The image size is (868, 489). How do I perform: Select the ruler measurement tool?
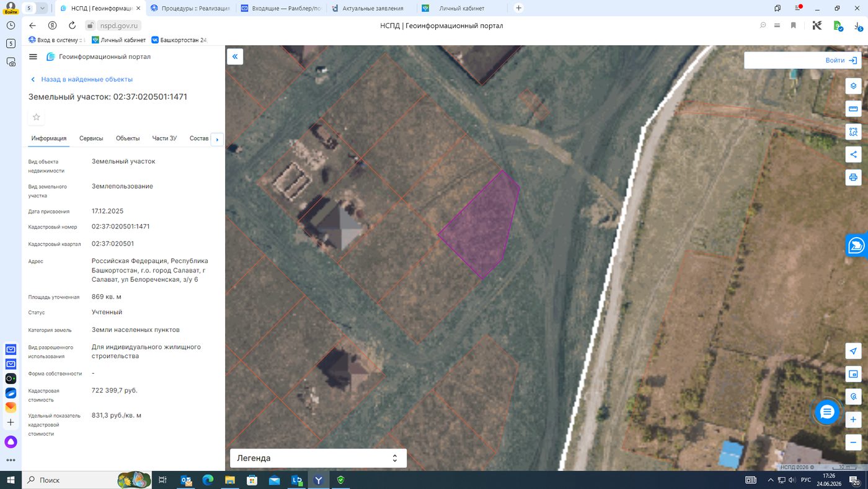[x=853, y=109]
